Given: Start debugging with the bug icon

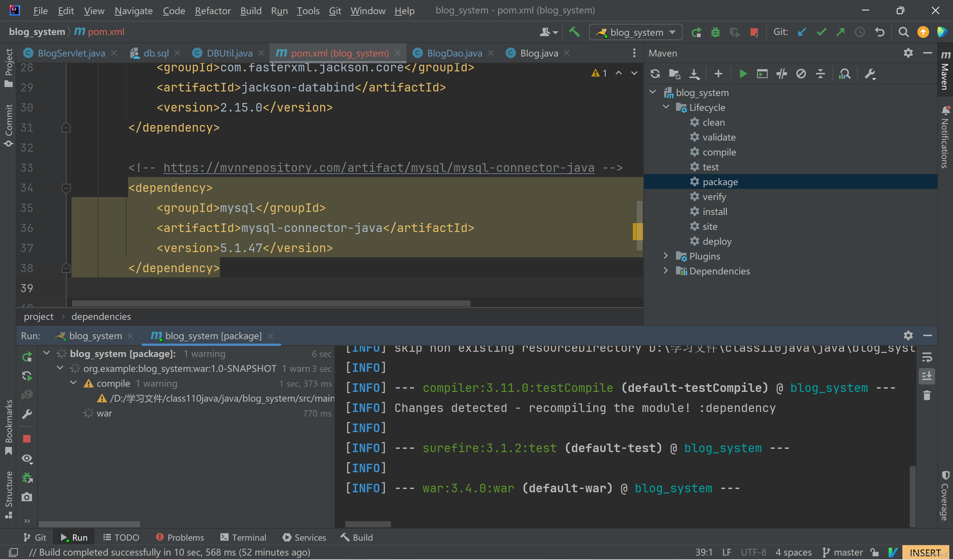Looking at the screenshot, I should coord(715,32).
